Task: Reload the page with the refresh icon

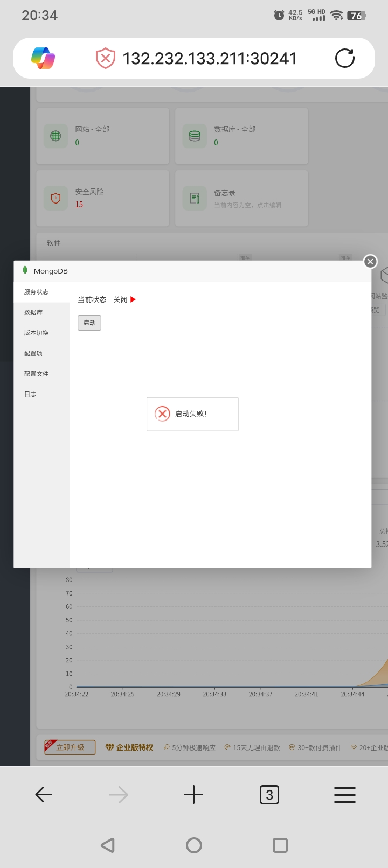Action: coord(345,58)
